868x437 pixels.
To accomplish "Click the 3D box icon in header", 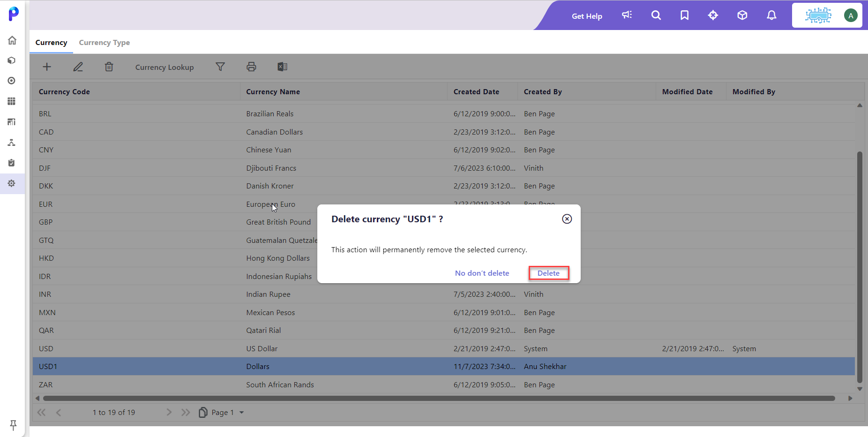I will [742, 15].
